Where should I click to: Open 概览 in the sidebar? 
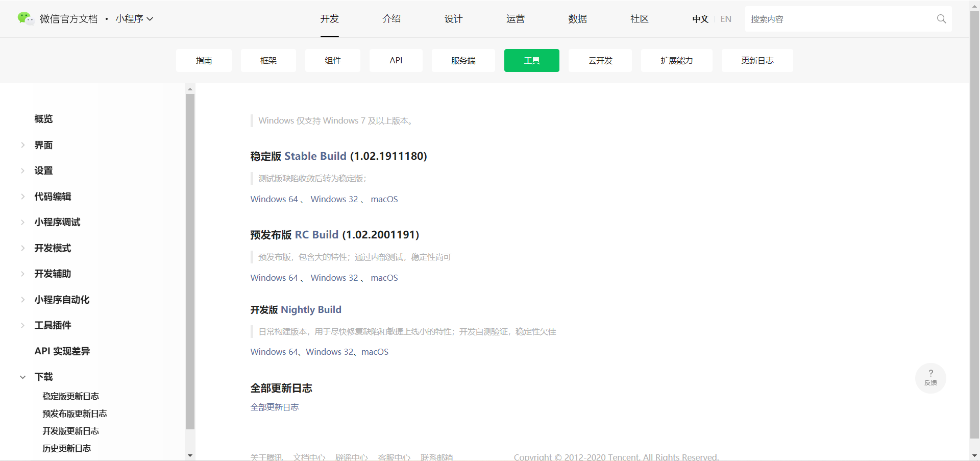43,119
